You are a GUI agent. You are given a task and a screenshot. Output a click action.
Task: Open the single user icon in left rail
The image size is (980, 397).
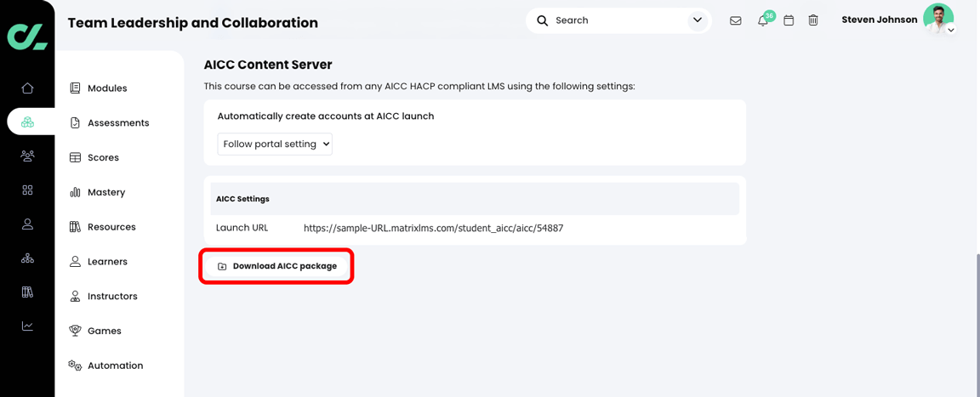(x=27, y=224)
